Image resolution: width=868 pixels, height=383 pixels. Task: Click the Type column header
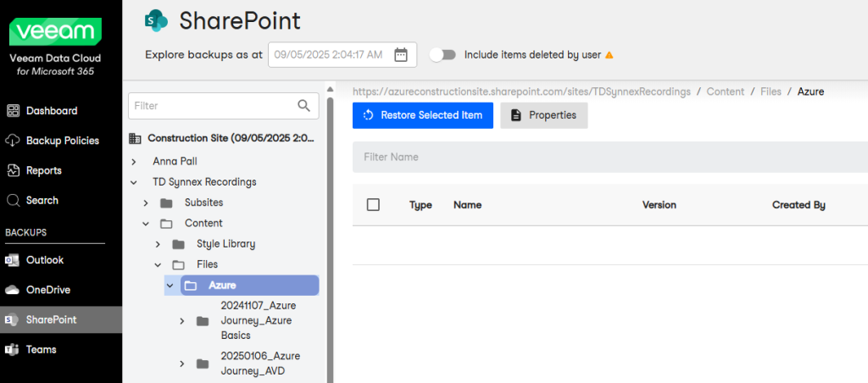420,205
